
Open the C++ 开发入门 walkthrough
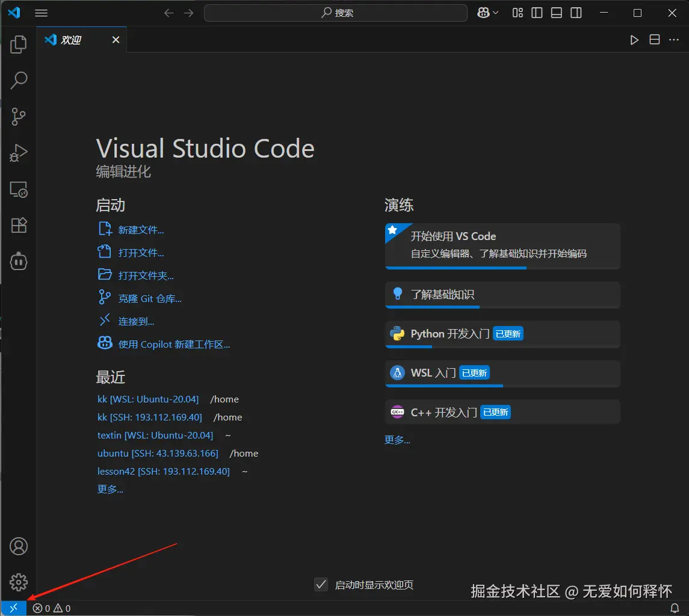pyautogui.click(x=502, y=412)
